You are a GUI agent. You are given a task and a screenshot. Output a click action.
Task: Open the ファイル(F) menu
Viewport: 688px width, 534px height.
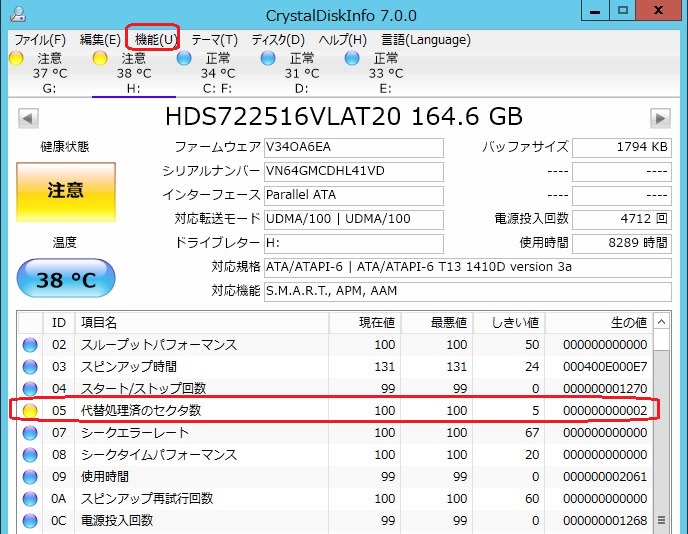[x=40, y=40]
